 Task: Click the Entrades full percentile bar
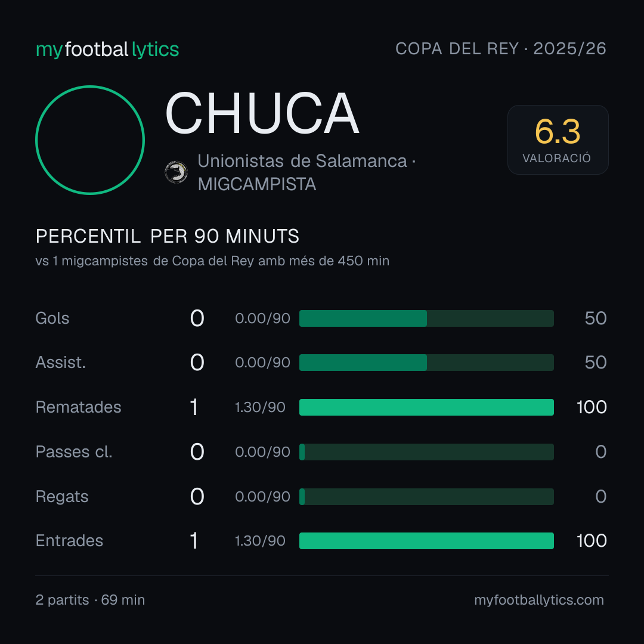(426, 540)
